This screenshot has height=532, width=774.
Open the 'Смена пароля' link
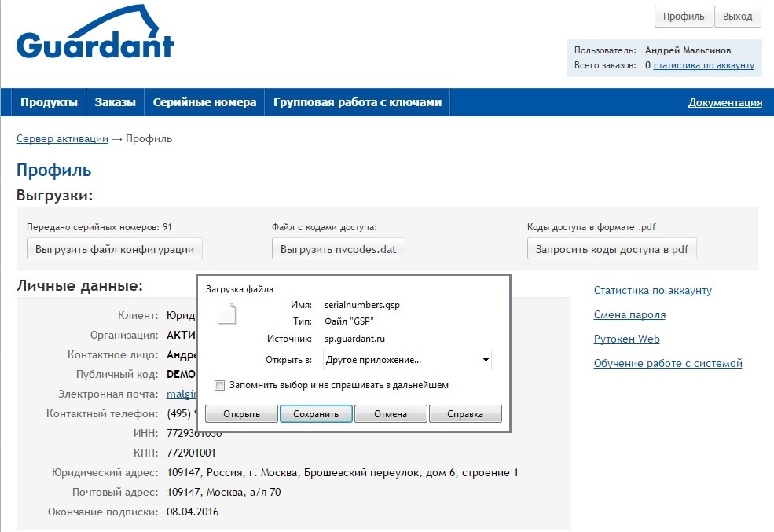(x=629, y=314)
